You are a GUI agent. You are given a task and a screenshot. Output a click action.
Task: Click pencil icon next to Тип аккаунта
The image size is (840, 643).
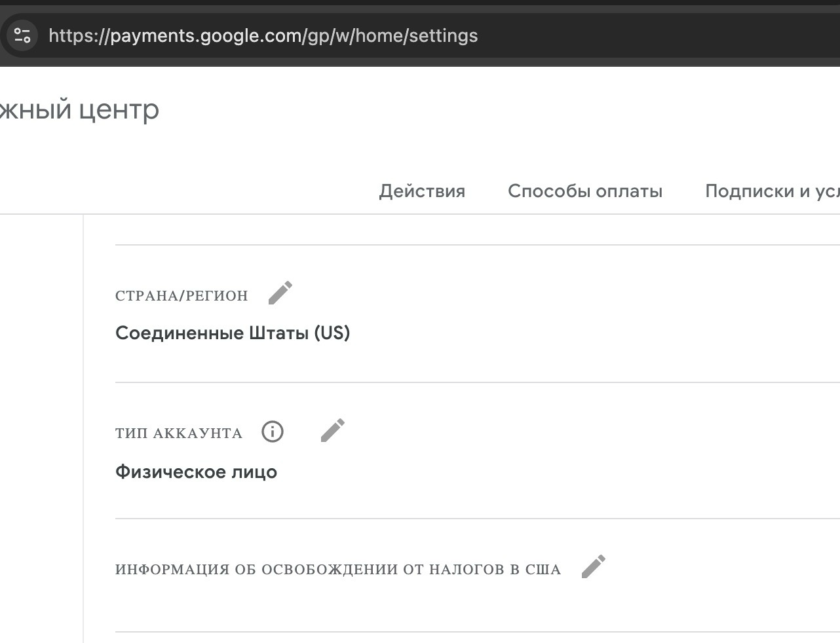pos(333,430)
